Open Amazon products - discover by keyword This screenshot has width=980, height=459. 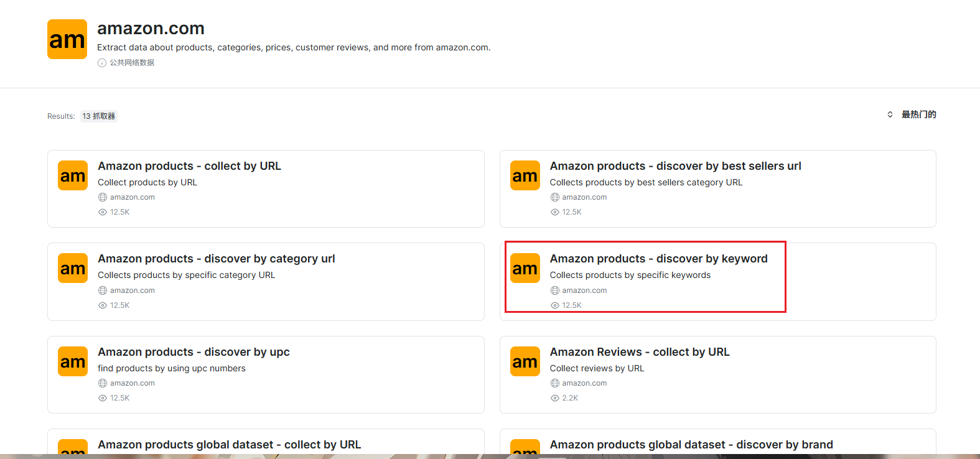(x=658, y=259)
